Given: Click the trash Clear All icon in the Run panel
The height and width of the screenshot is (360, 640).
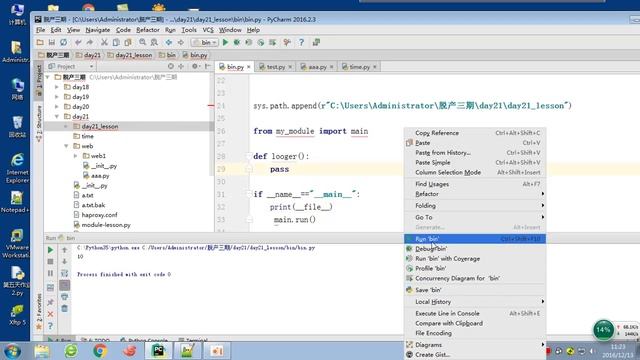Looking at the screenshot, I should click(x=64, y=309).
